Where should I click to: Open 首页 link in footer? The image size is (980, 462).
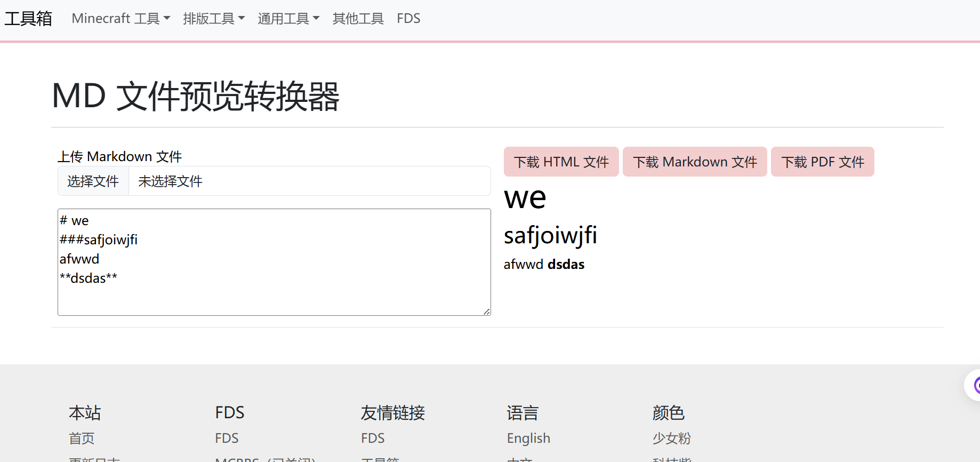coord(82,439)
